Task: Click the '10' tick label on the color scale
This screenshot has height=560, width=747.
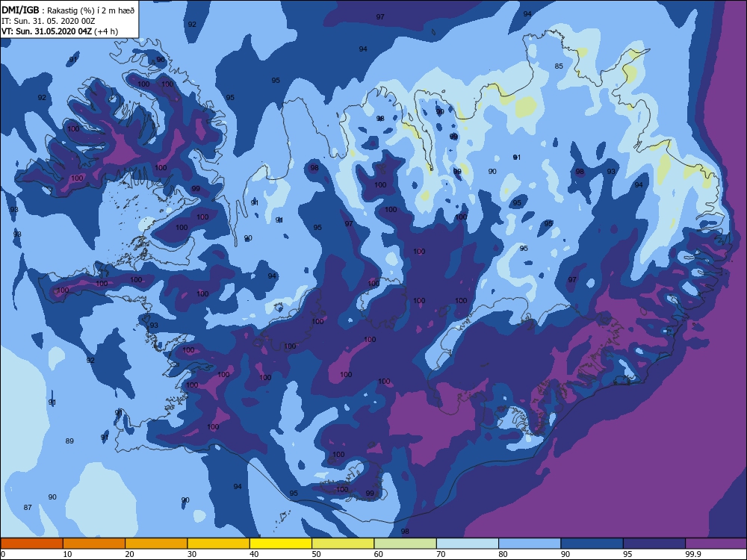Action: [68, 554]
